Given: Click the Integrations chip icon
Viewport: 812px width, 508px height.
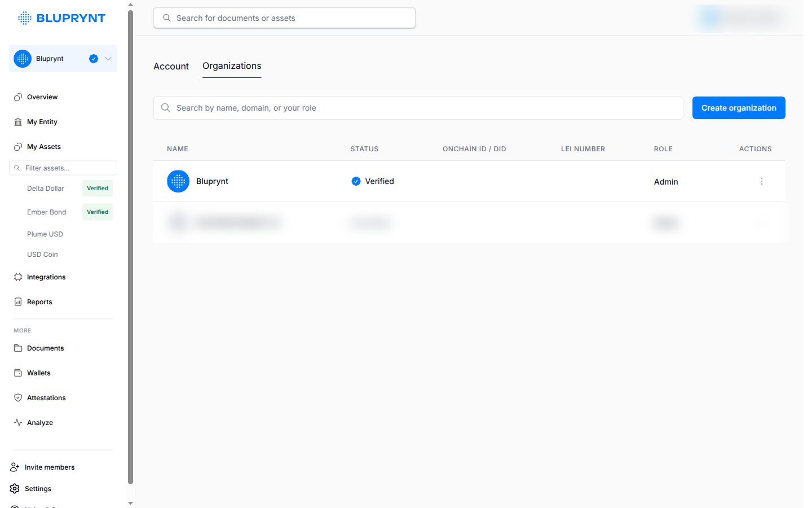Looking at the screenshot, I should tap(18, 277).
